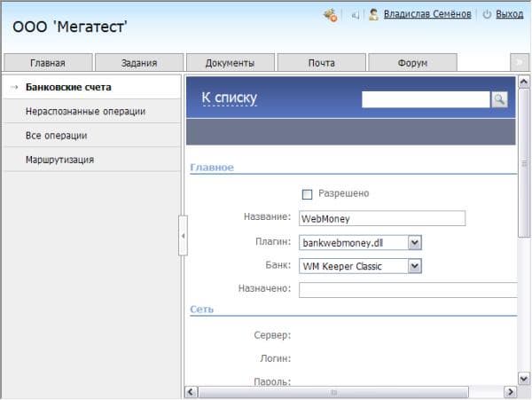Open the Документы tab
Viewport: 532px width, 400px height.
tap(230, 62)
